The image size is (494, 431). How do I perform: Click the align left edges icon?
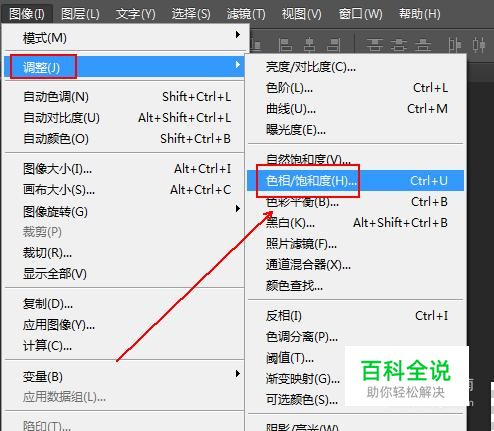(285, 45)
